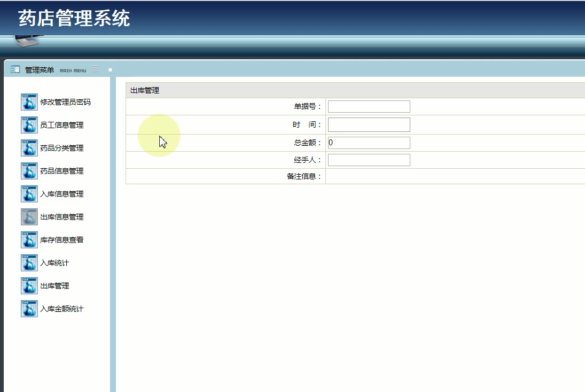Go to 入库统计 page
This screenshot has width=585, height=392.
tap(54, 263)
